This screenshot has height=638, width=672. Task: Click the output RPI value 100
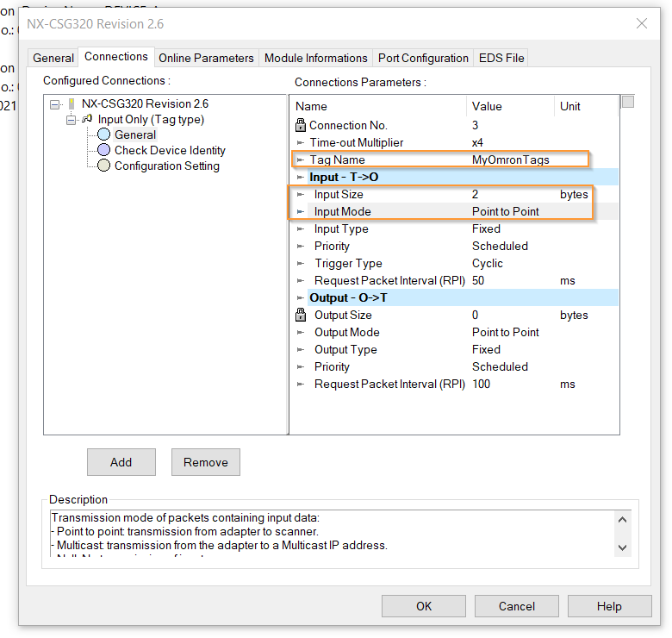point(481,385)
